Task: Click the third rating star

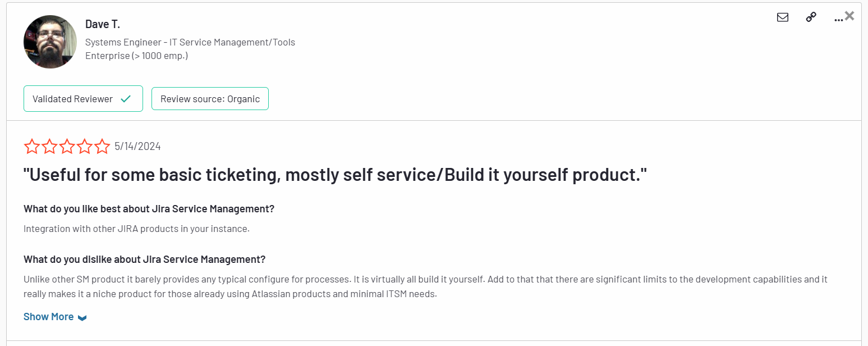Action: pos(67,147)
